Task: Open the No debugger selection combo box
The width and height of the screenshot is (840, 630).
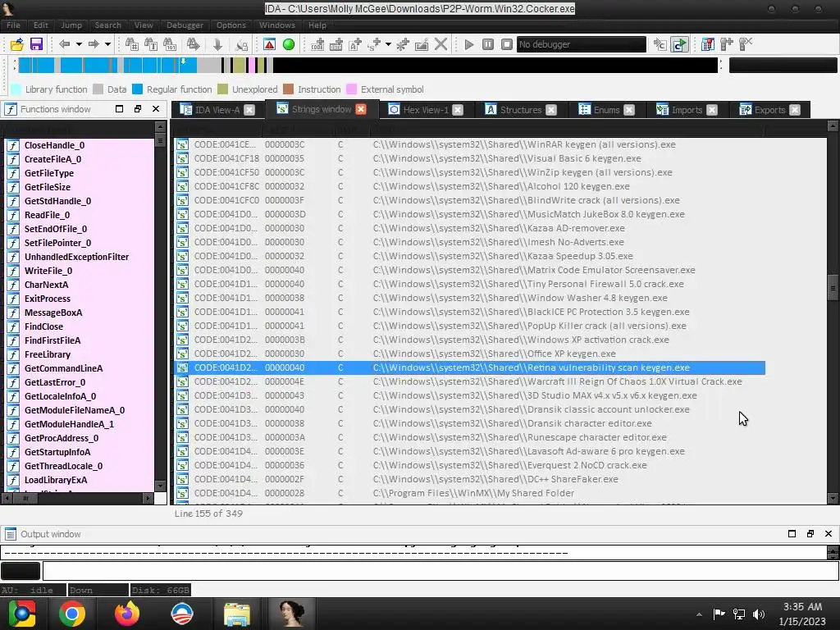Action: (x=582, y=44)
